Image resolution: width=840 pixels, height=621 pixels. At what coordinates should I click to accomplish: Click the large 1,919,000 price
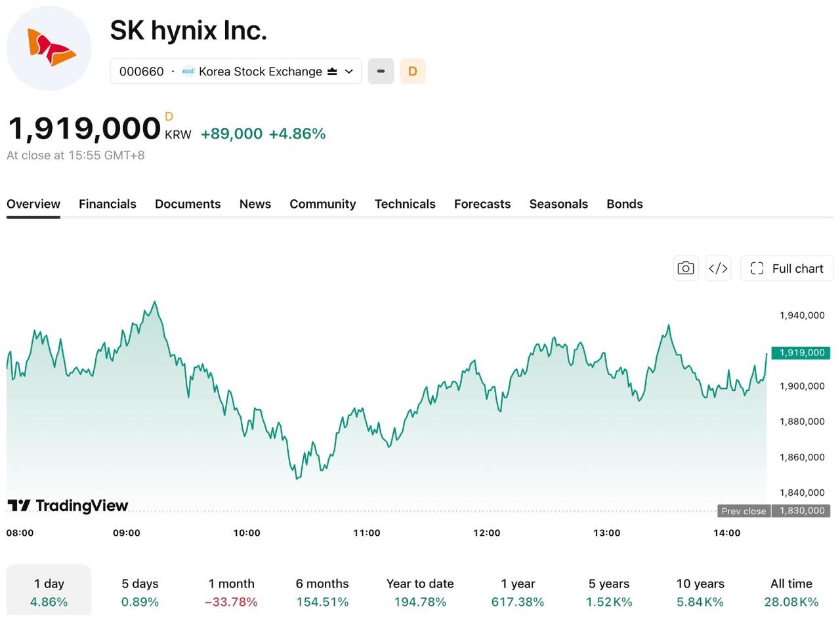[x=84, y=128]
